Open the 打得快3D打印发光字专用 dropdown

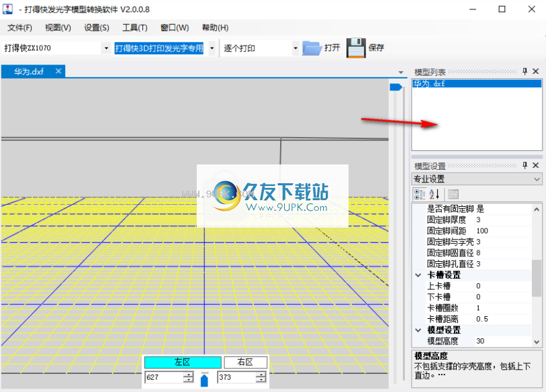click(212, 48)
